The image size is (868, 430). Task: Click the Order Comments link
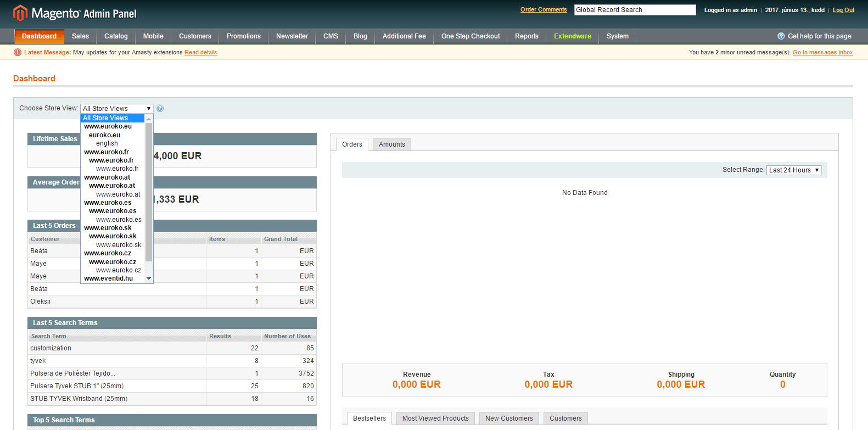544,10
